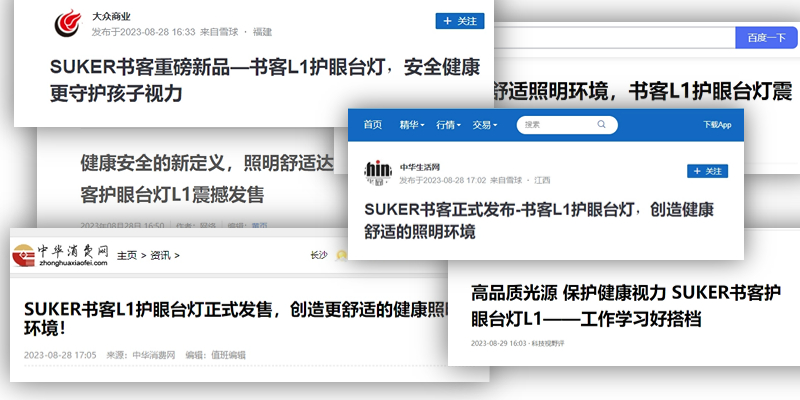This screenshot has width=800, height=400.
Task: Click the 搜索 field in the blue bar
Action: (567, 125)
